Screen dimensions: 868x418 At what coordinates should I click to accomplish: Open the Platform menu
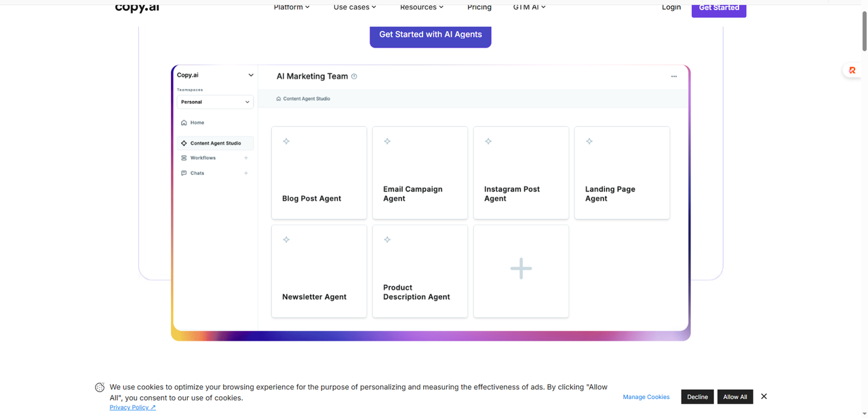click(x=292, y=7)
